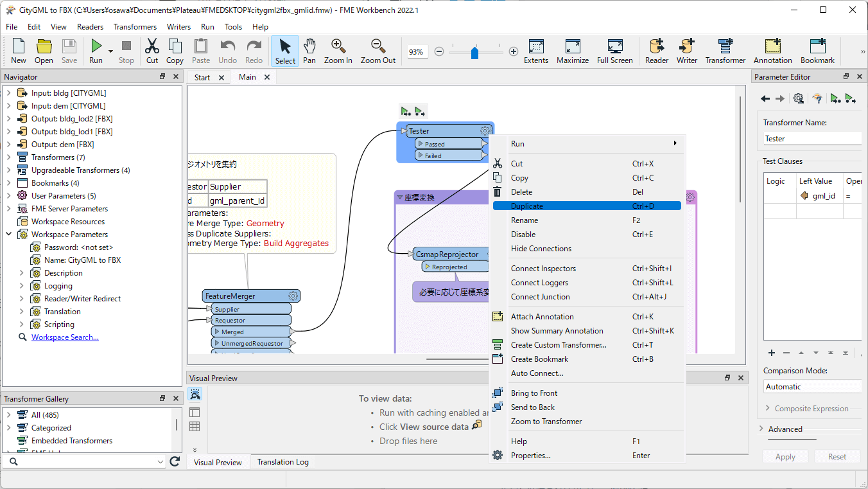Switch to the Translation Log tab
868x489 pixels.
[x=283, y=462]
